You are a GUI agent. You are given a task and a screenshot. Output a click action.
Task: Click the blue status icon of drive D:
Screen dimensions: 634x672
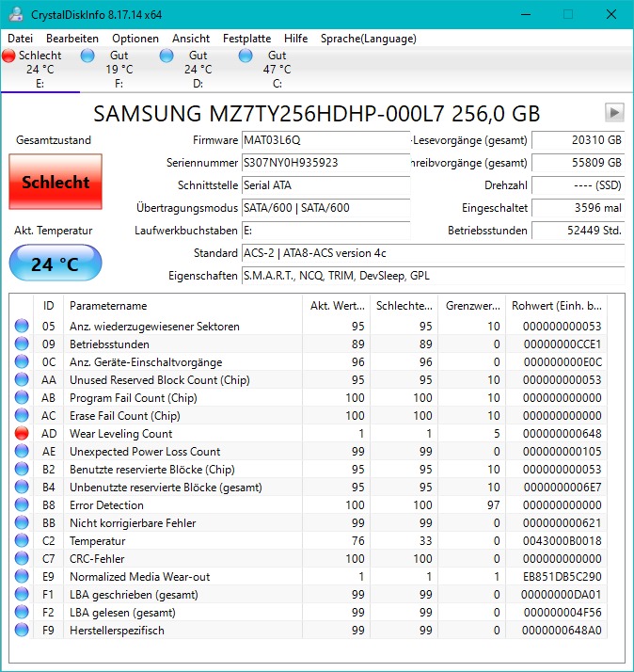pos(166,56)
